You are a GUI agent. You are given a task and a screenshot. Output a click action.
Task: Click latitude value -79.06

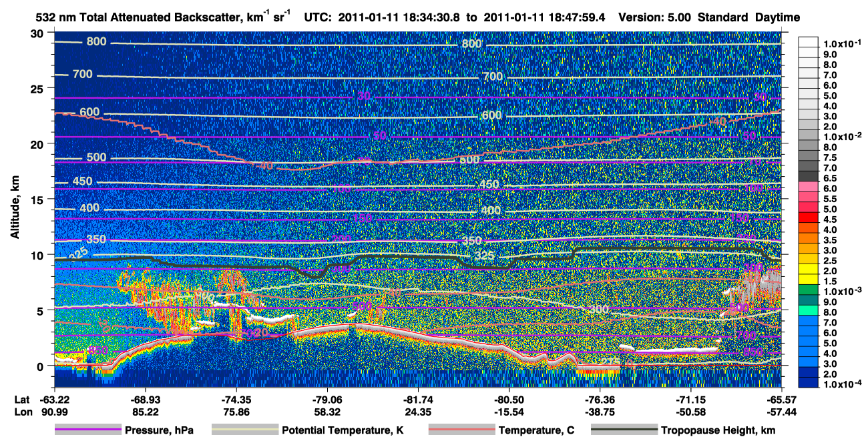pyautogui.click(x=327, y=399)
